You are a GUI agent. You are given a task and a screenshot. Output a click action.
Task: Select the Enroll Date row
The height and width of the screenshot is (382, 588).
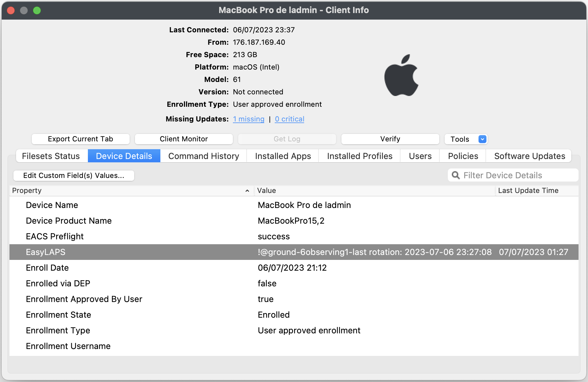tap(294, 268)
